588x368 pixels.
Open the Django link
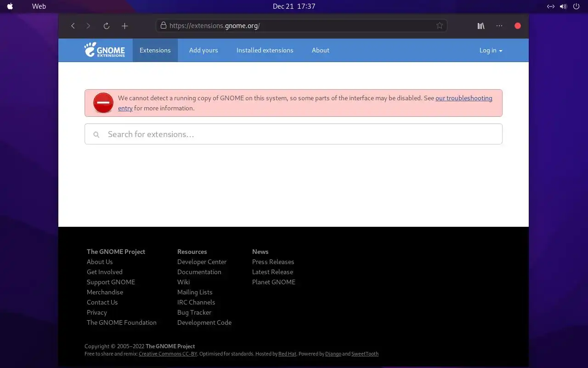point(333,354)
